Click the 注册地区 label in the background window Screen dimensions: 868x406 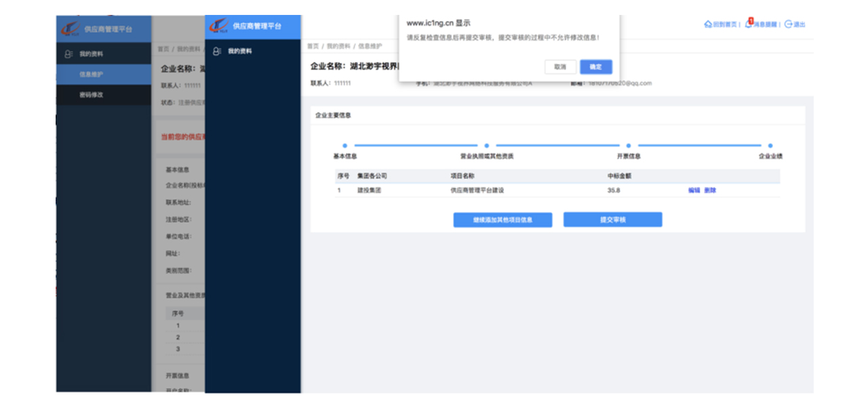(x=178, y=220)
